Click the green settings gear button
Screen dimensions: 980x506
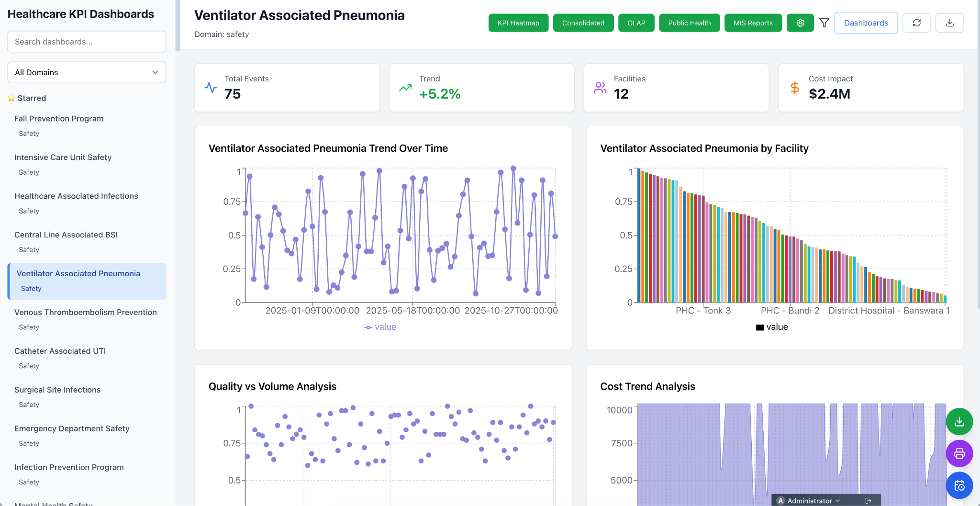[800, 23]
